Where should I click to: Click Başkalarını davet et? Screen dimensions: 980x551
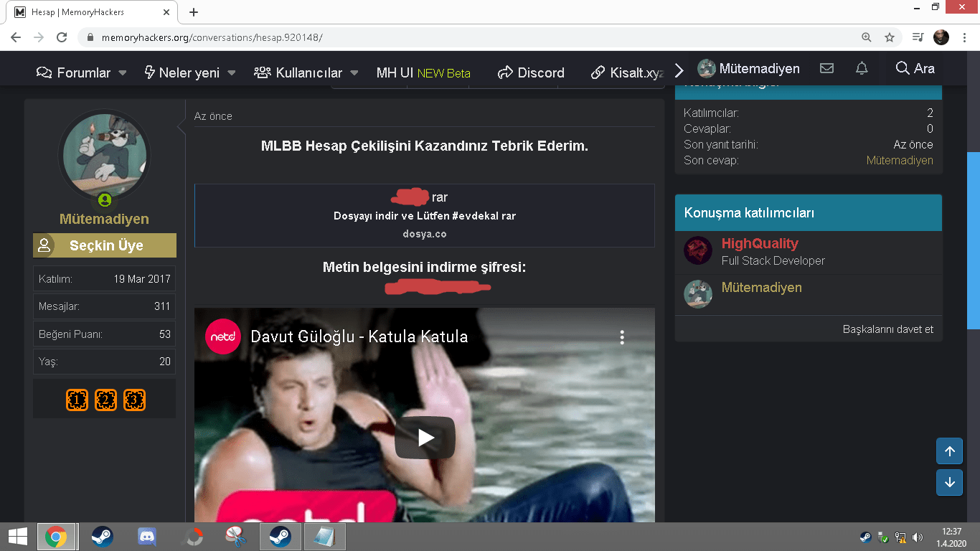888,329
